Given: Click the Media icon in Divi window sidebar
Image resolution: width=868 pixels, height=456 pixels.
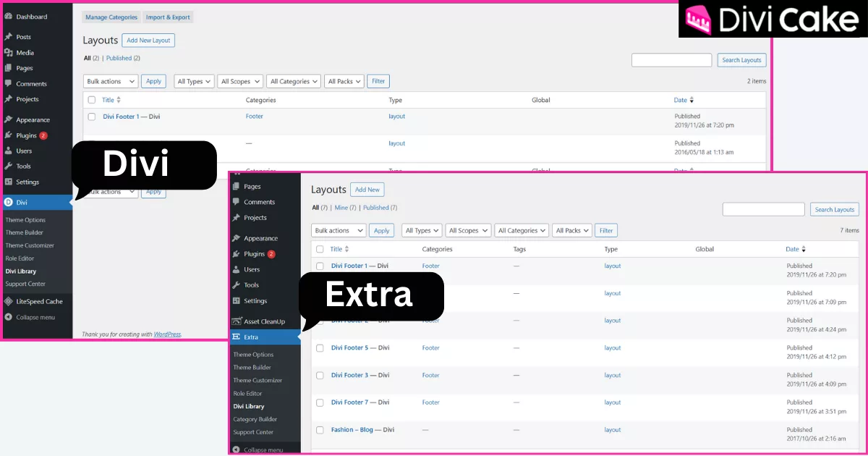Looking at the screenshot, I should (9, 53).
